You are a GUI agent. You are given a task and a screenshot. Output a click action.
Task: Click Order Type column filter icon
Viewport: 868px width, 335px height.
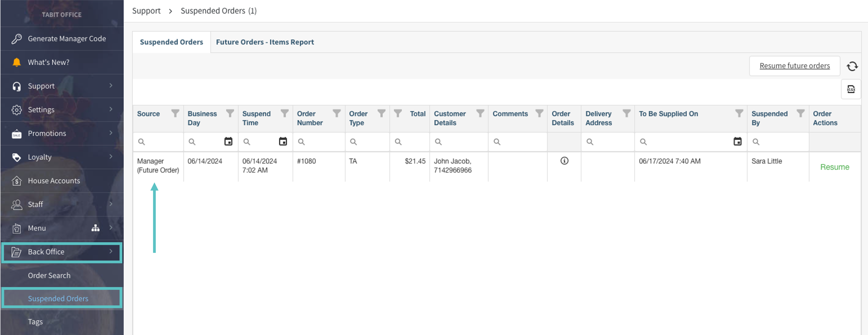(381, 113)
